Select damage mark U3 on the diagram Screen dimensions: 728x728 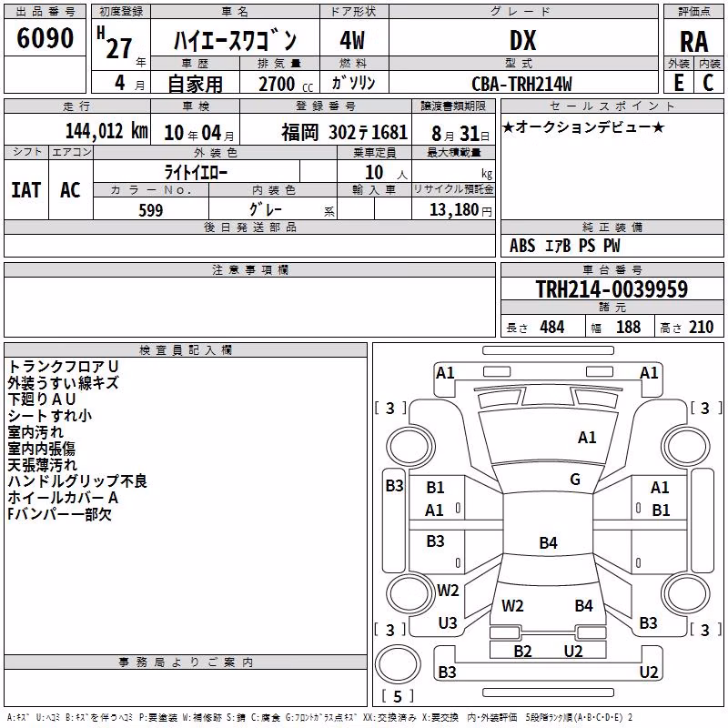[x=448, y=623]
